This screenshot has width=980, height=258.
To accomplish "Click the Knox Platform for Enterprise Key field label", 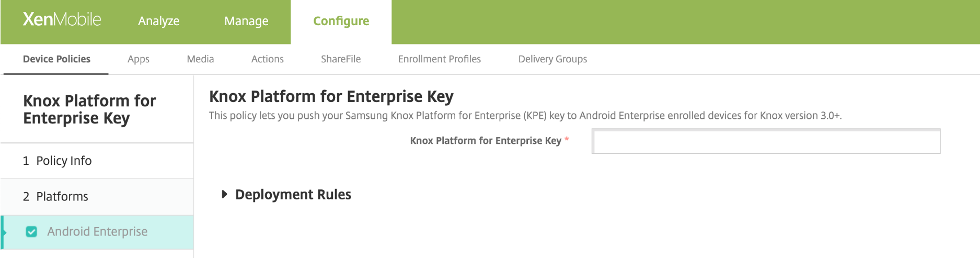I will pos(485,141).
